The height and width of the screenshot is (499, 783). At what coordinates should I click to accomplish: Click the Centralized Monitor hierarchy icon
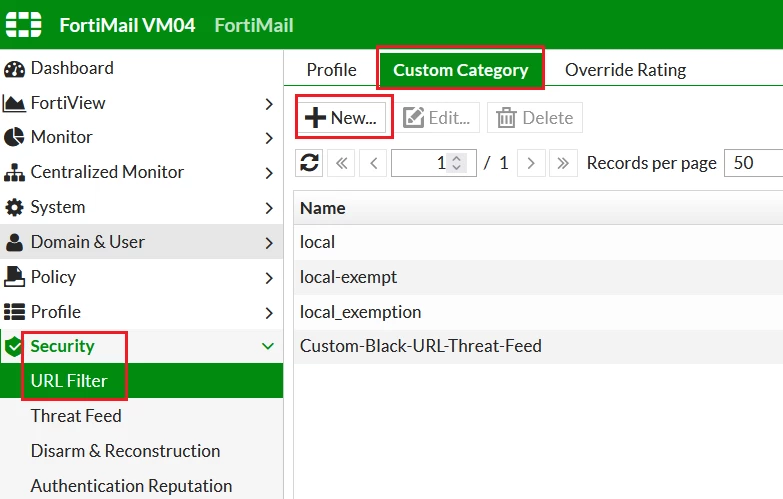click(14, 172)
